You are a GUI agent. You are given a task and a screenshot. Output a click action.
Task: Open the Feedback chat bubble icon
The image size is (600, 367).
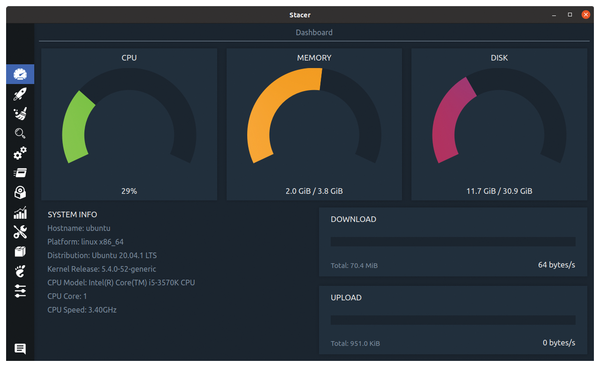tap(20, 348)
